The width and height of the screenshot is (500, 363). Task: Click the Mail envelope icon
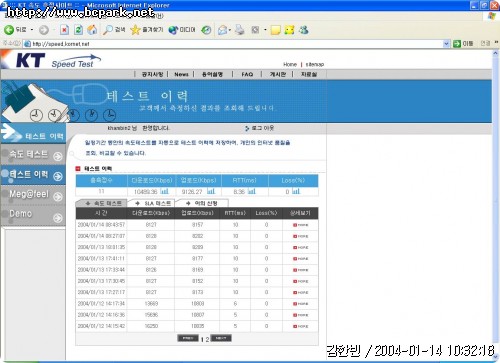(x=222, y=30)
